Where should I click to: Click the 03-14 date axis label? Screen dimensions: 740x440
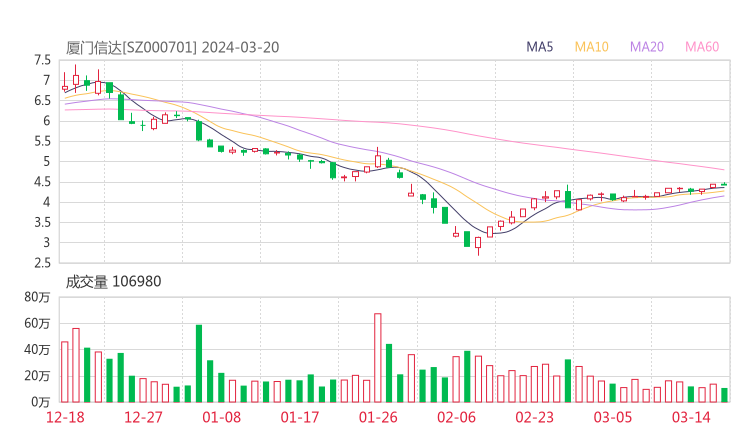(x=691, y=417)
